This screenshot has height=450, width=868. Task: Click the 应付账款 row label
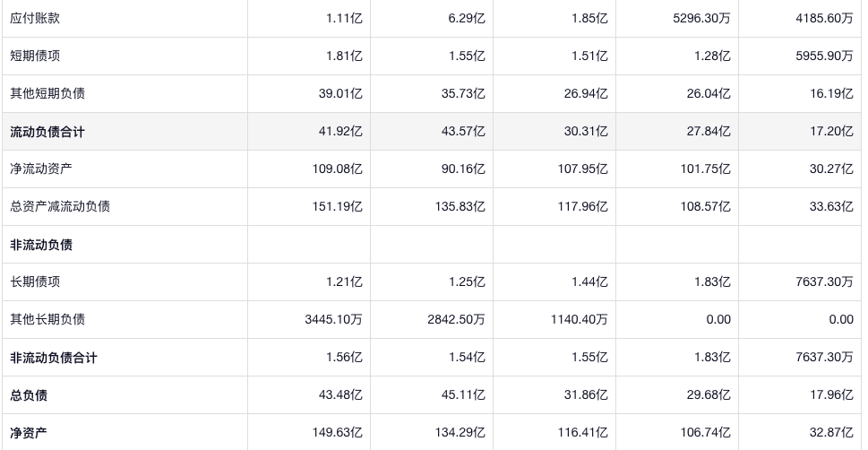35,18
